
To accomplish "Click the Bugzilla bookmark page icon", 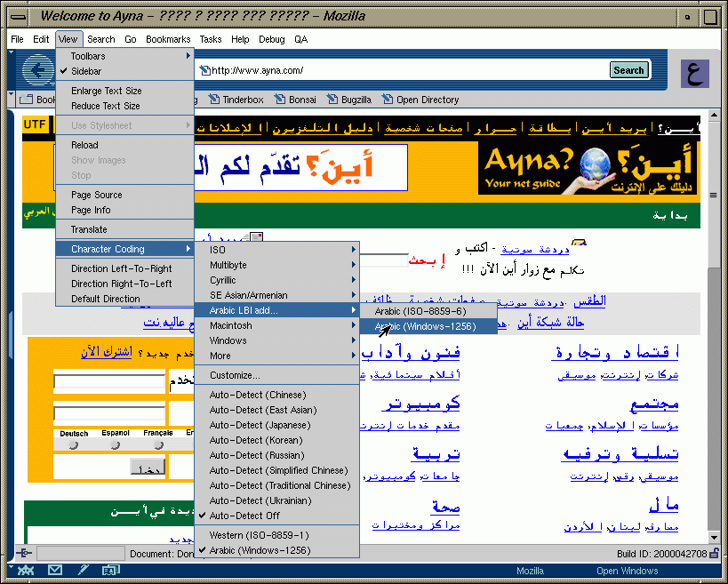I will coord(332,100).
